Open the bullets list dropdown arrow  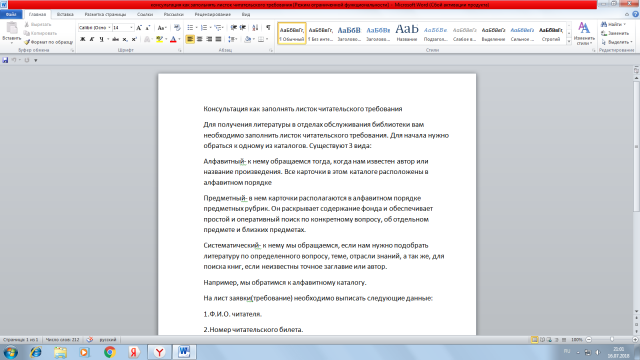(196, 28)
